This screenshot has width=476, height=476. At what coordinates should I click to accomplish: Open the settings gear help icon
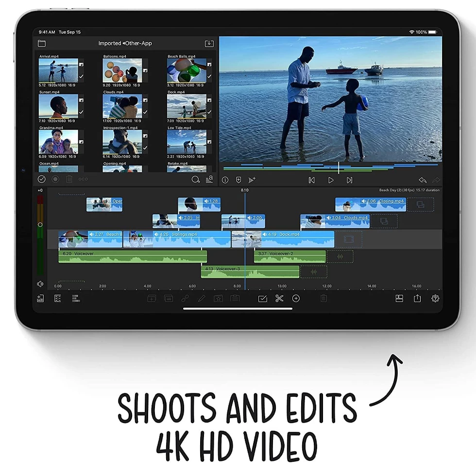(x=435, y=298)
